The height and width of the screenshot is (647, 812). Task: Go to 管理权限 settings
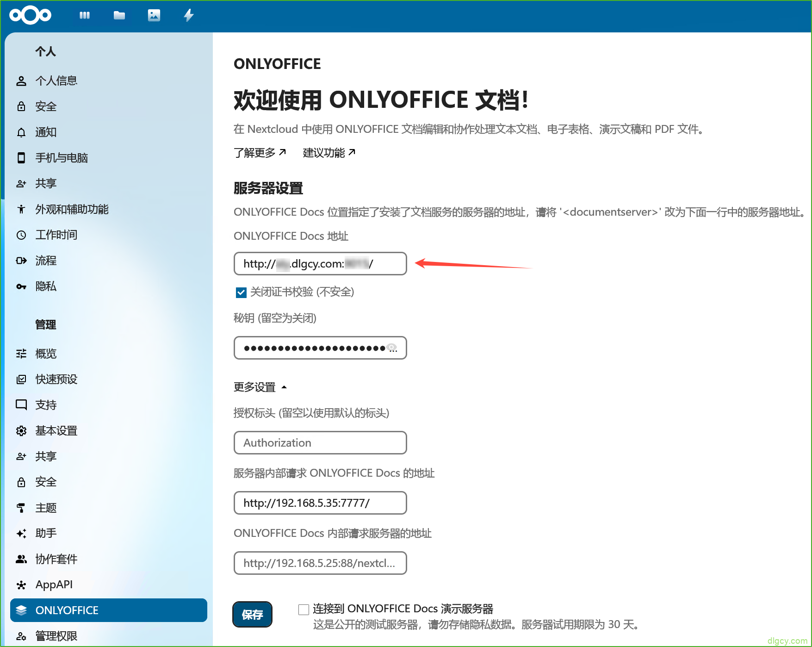pos(109,636)
